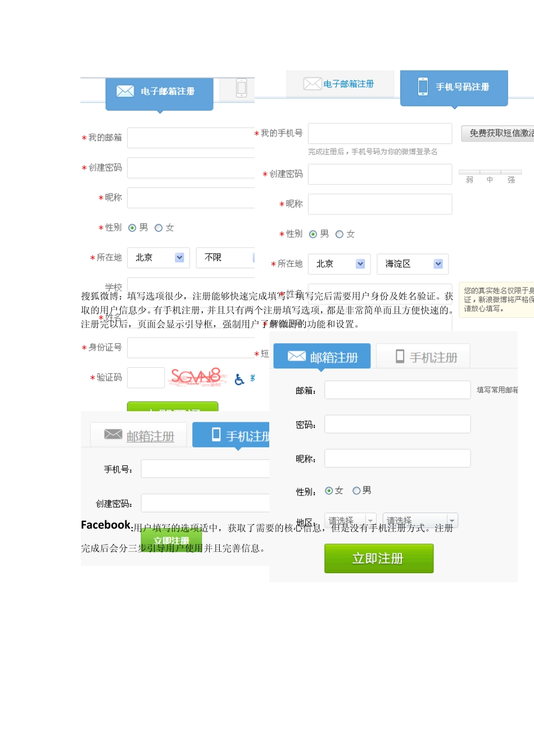Click the small 立即注册 button under 创建密码:
534x756 pixels.
pos(171,541)
